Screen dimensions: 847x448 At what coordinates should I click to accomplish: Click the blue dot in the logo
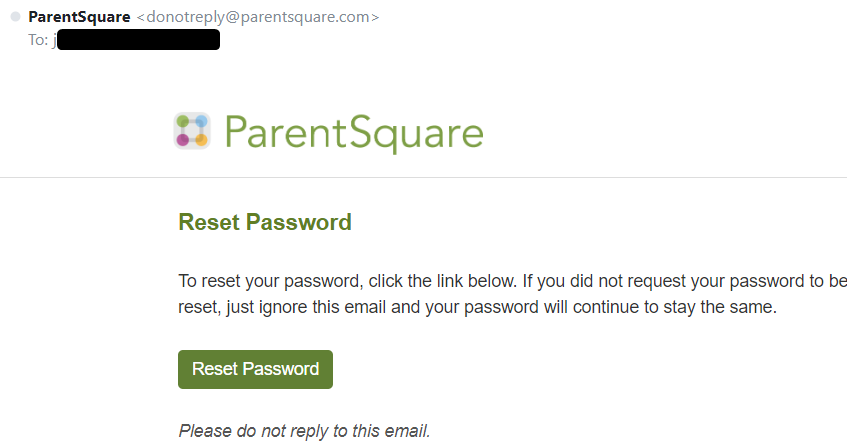pos(201,121)
